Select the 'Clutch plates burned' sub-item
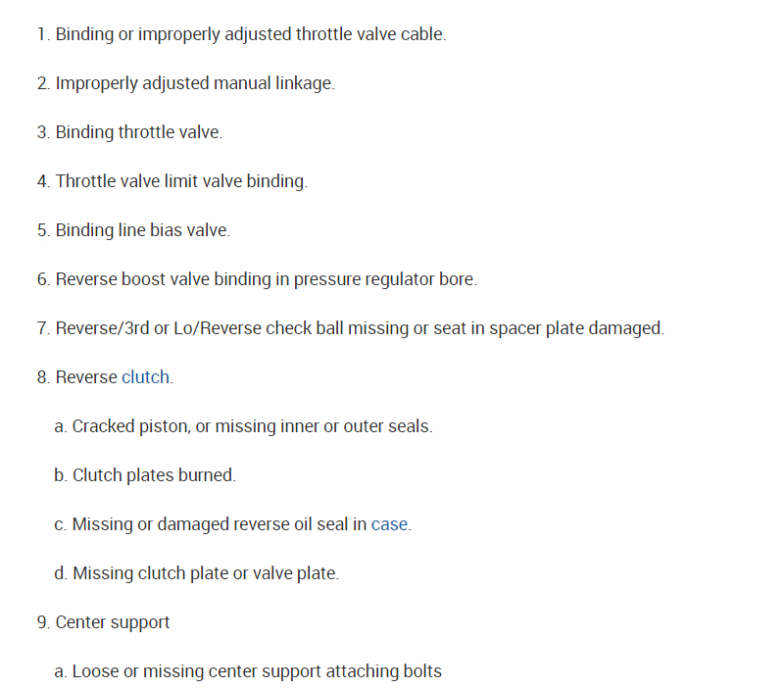This screenshot has height=690, width=784. [153, 475]
